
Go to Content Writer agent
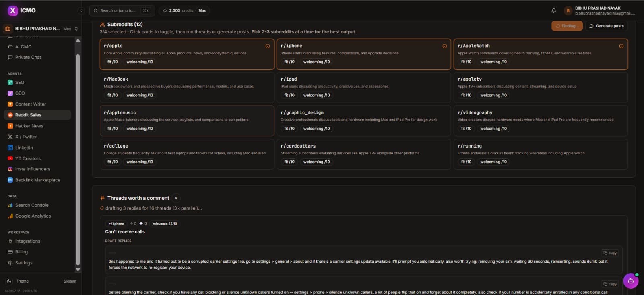point(37,104)
